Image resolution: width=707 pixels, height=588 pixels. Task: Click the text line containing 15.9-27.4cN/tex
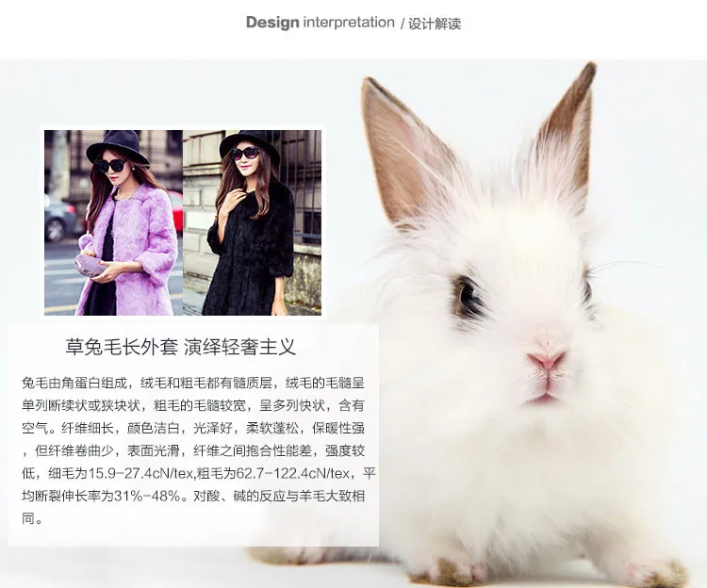click(x=199, y=473)
